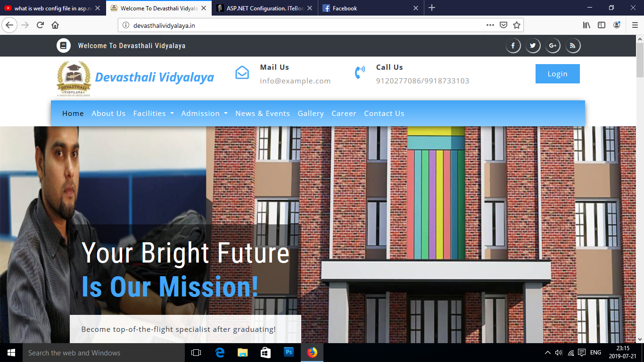This screenshot has width=644, height=362.
Task: Click the blue Login button
Action: pos(558,74)
